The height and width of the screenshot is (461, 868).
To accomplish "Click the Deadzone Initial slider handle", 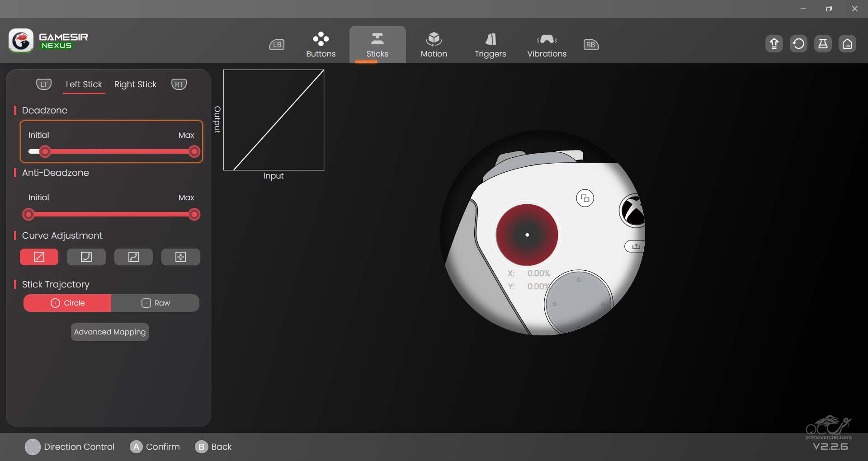I will point(45,152).
